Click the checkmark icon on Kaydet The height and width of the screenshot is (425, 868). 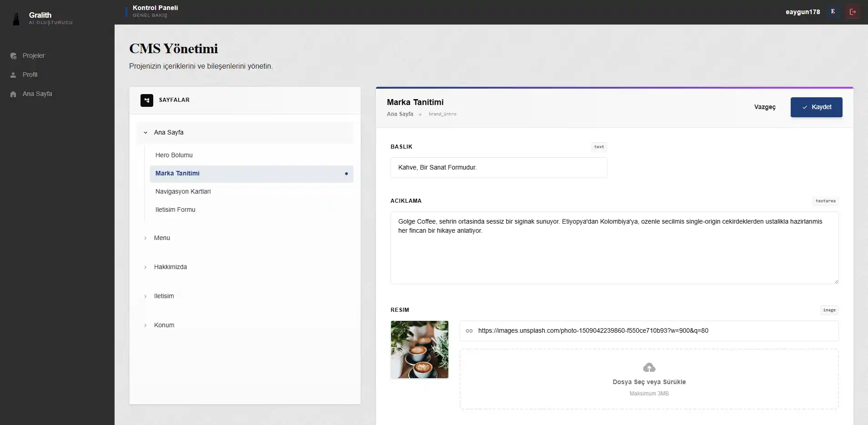(805, 107)
